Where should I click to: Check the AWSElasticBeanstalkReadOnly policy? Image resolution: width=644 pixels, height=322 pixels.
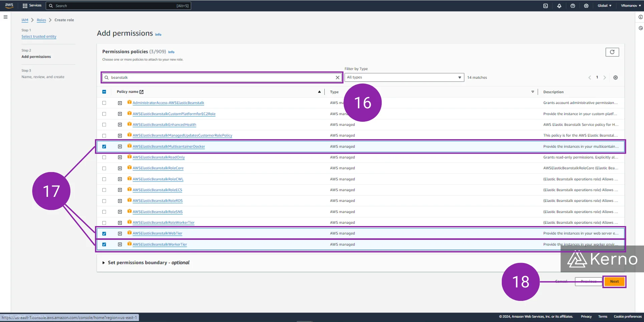104,157
